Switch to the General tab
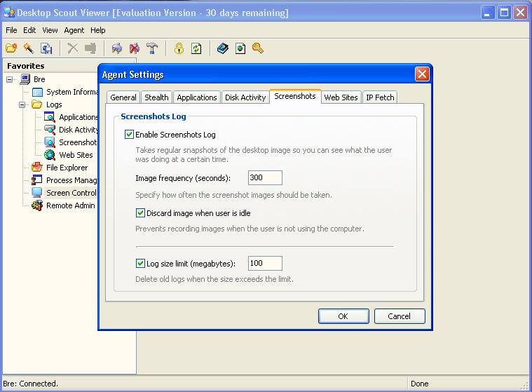Screen dimensions: 532x392 (123, 97)
